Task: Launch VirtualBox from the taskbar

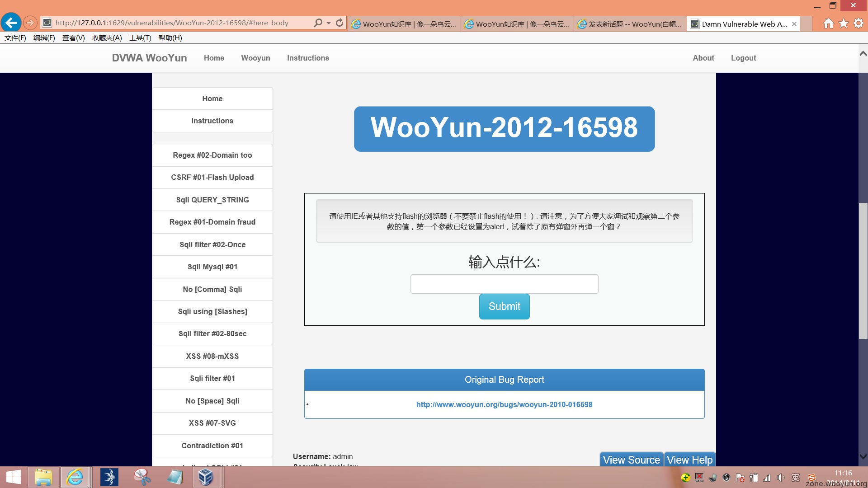Action: 206,477
